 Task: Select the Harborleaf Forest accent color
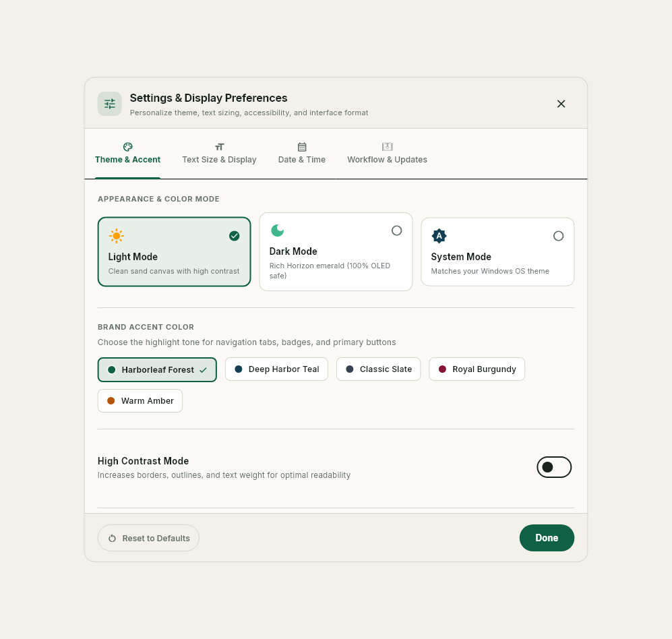point(157,369)
